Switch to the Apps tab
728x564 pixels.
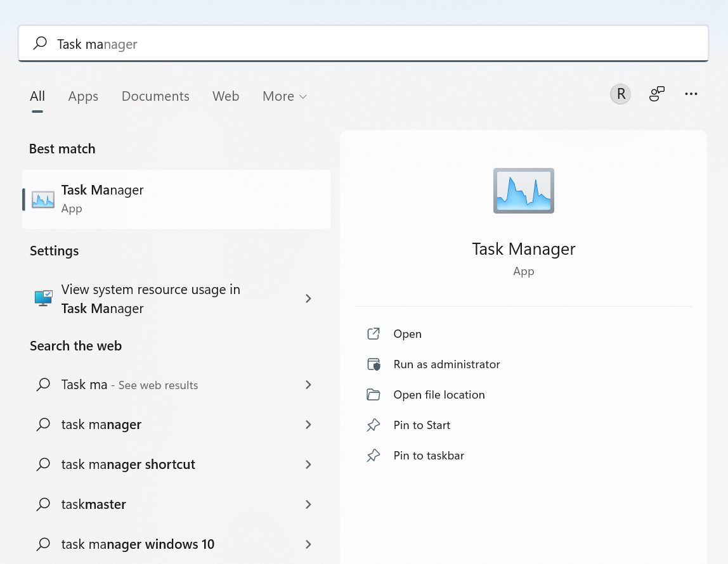(82, 96)
